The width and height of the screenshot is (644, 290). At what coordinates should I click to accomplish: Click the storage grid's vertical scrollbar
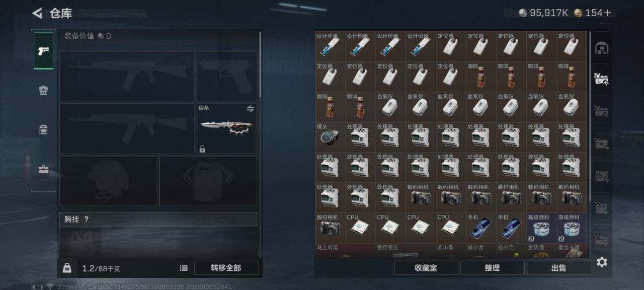coord(590,117)
